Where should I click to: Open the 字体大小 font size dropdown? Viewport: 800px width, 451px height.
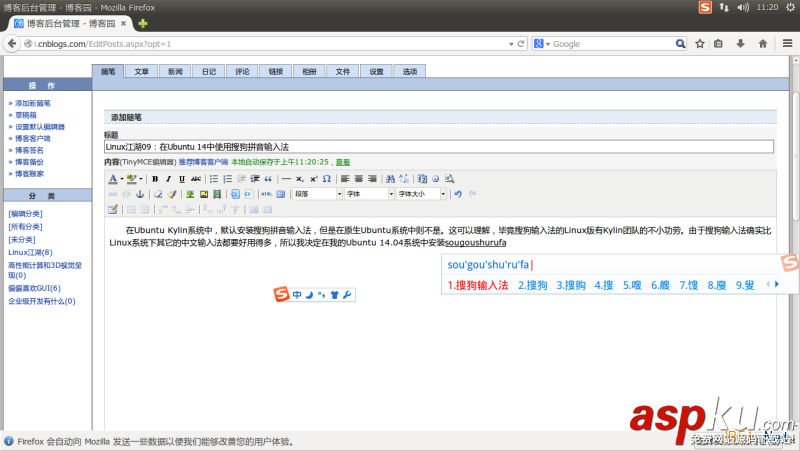coord(443,194)
